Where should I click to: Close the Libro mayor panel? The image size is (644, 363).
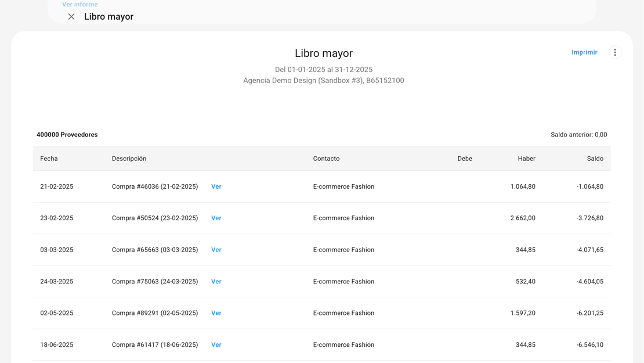click(71, 17)
